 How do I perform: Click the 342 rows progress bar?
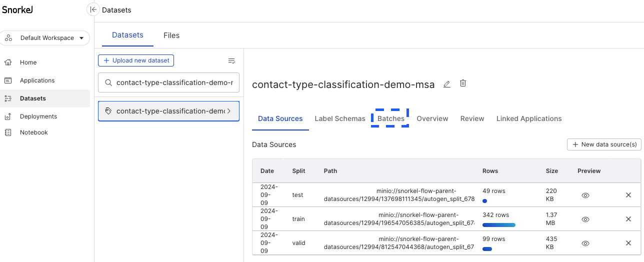[x=499, y=225]
